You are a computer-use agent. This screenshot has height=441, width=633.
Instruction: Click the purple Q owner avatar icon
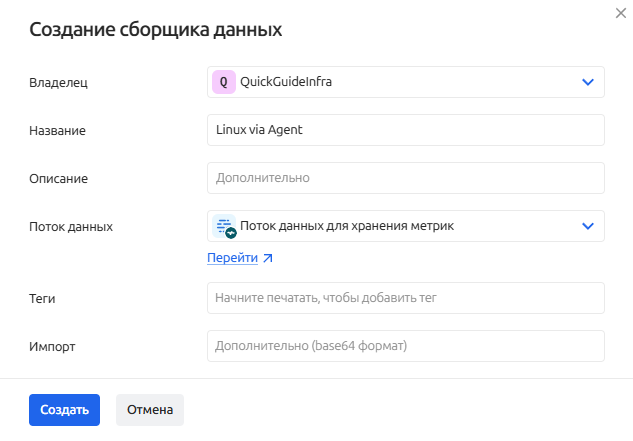(x=223, y=82)
